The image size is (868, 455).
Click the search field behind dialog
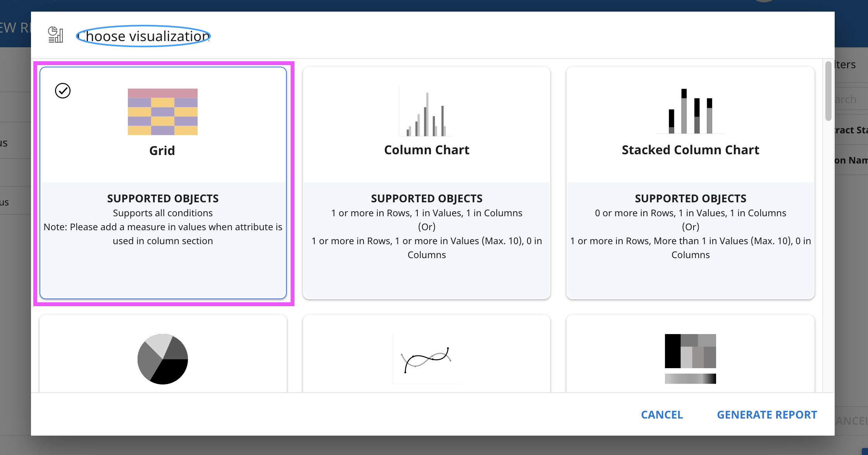(x=849, y=100)
